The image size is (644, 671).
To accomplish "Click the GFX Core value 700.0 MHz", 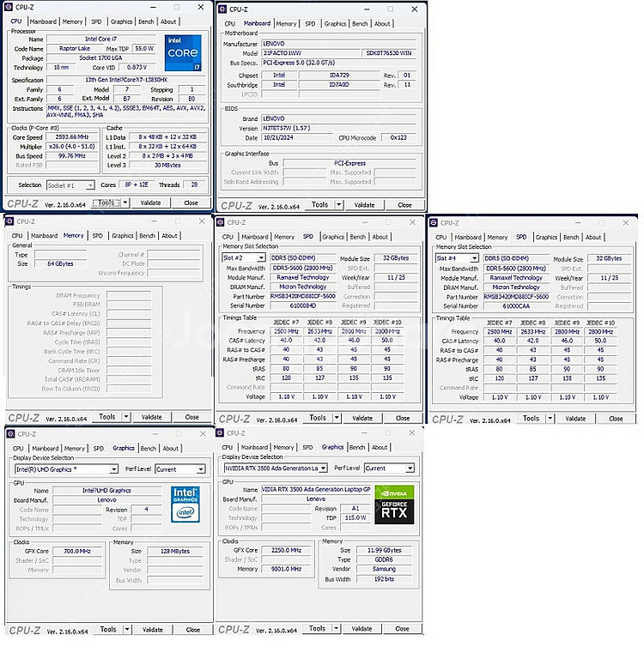I will (x=77, y=551).
